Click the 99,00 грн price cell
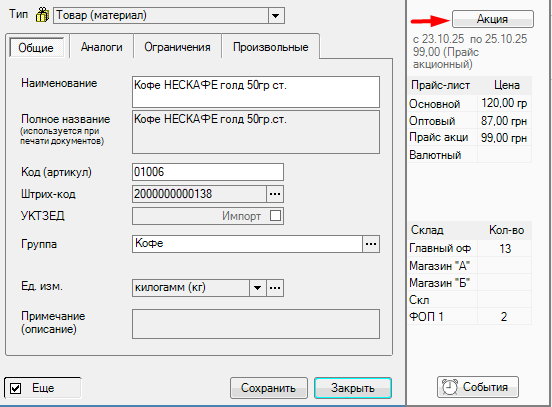 [x=504, y=138]
